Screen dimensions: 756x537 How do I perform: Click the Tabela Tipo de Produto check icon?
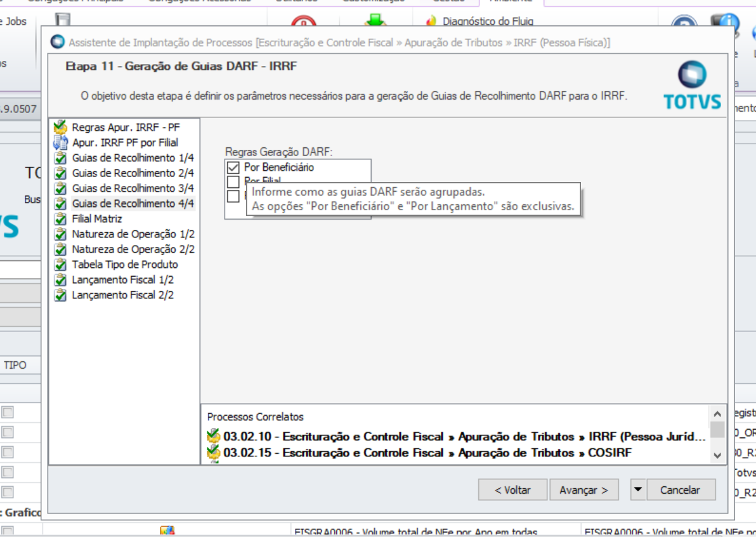point(60,265)
